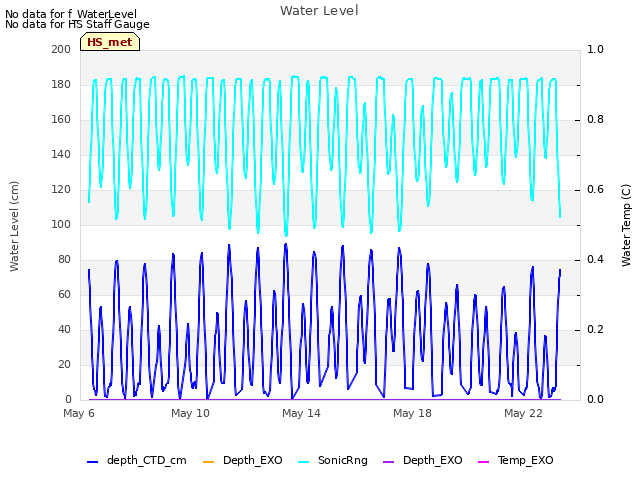Click the Water Temp (C) axis label
Screen dimensions: 640x480
coord(626,225)
